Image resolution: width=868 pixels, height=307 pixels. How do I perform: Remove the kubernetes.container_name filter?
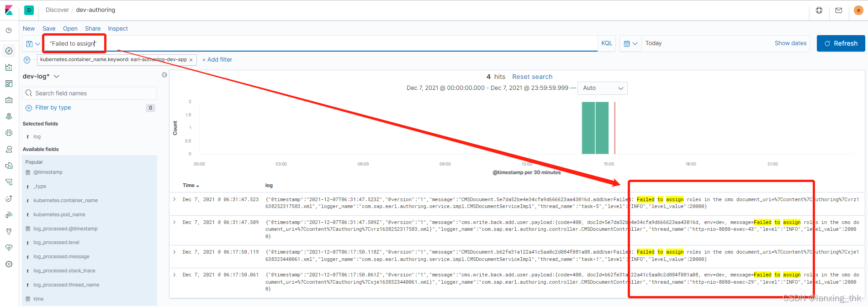pos(191,60)
